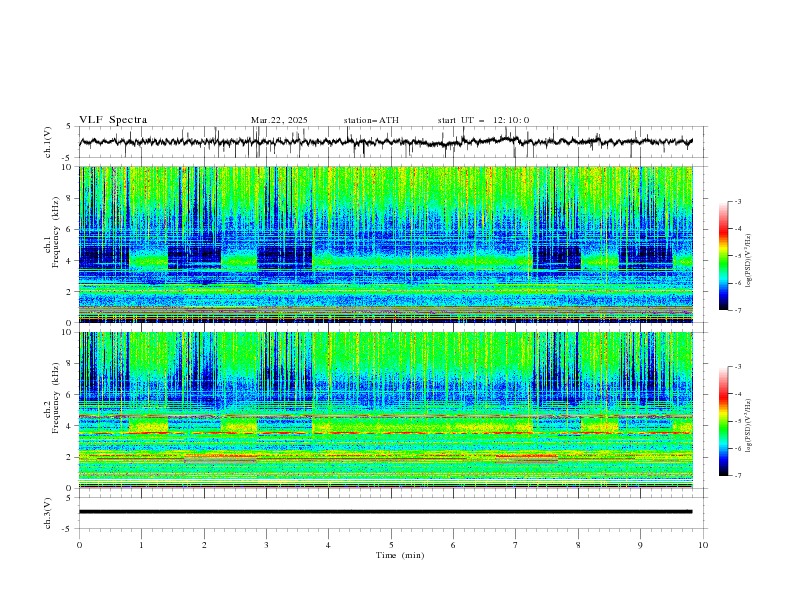The height and width of the screenshot is (612, 792).
Task: Select the "start UT = 12:10:0" text
Action: coord(483,120)
